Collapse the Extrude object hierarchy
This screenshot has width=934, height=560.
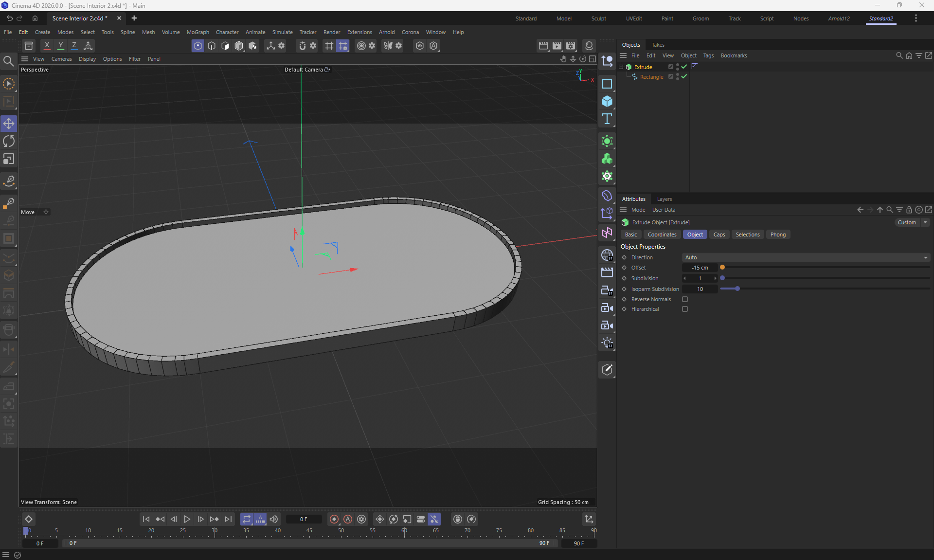[621, 67]
